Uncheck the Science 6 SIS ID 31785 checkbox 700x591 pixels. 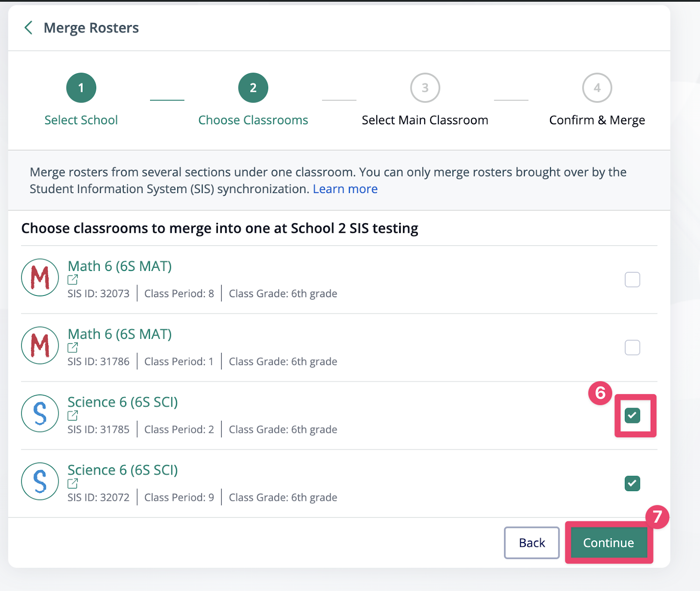click(632, 415)
